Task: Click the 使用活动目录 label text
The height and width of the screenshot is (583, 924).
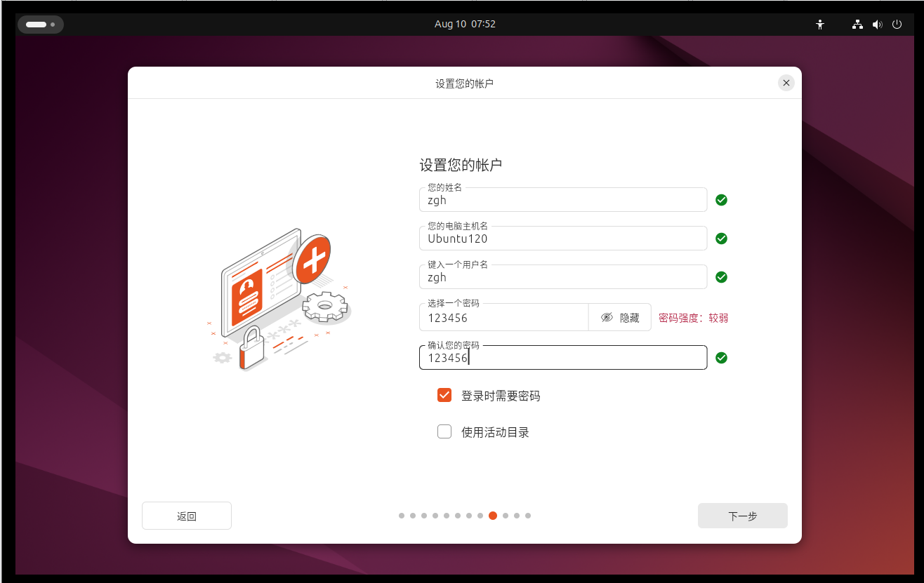Action: [x=495, y=432]
